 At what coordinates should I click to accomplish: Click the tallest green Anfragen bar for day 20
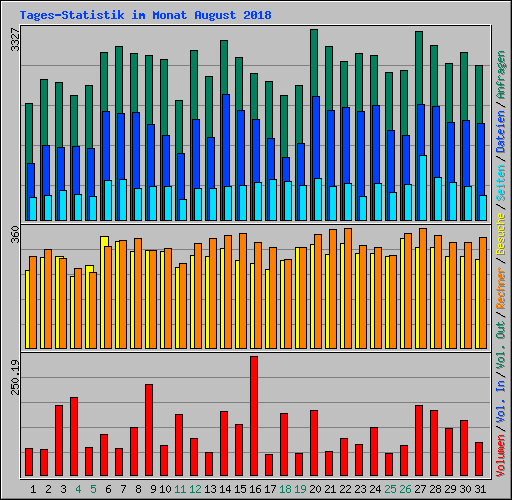(314, 63)
